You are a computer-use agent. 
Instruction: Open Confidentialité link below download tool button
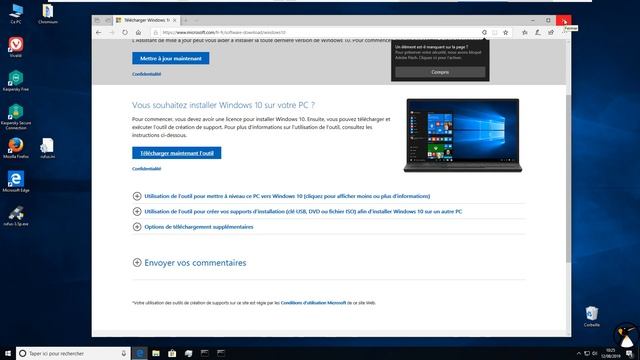pyautogui.click(x=147, y=169)
